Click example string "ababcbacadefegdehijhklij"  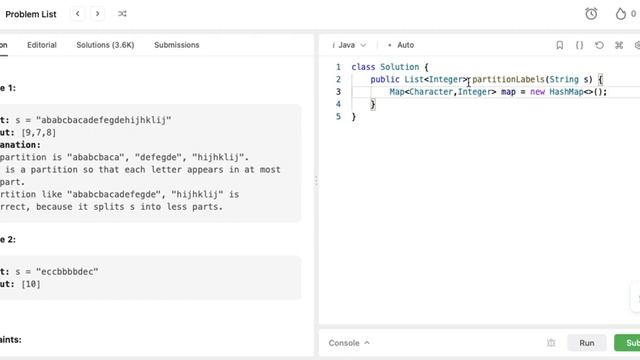(x=104, y=120)
